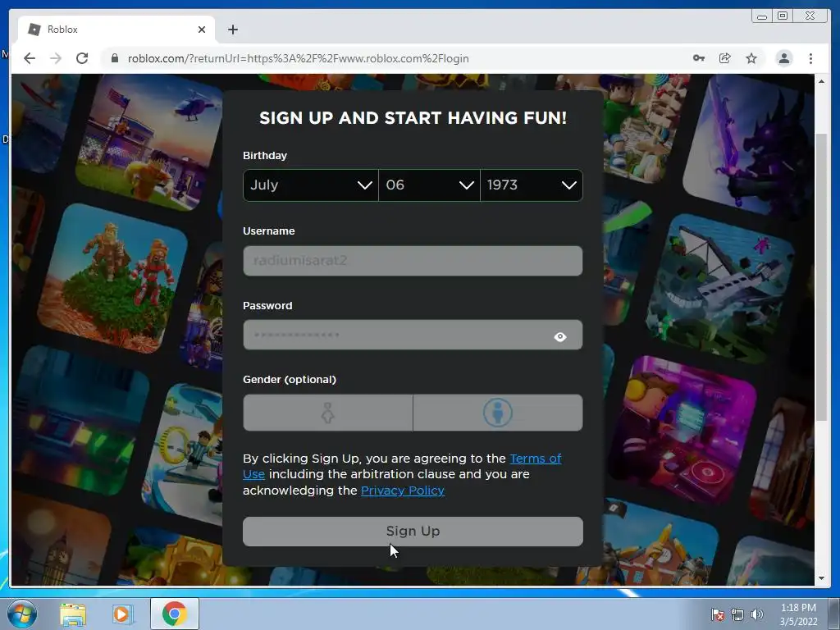Close the Roblox tab
This screenshot has height=630, width=840.
tap(202, 30)
